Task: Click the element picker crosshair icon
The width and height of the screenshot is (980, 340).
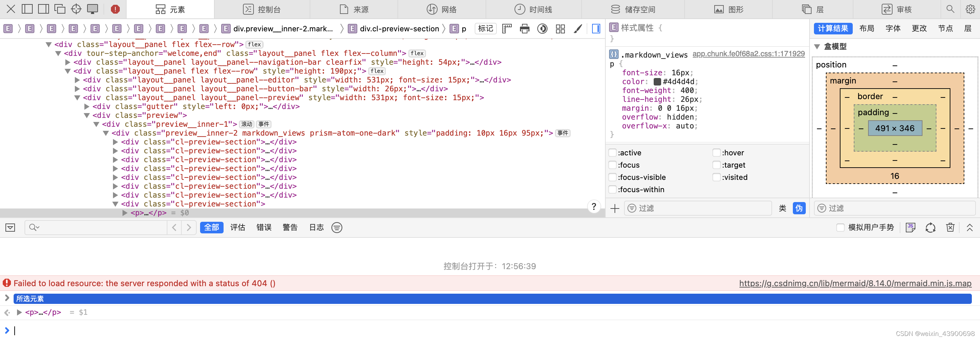Action: (x=76, y=9)
